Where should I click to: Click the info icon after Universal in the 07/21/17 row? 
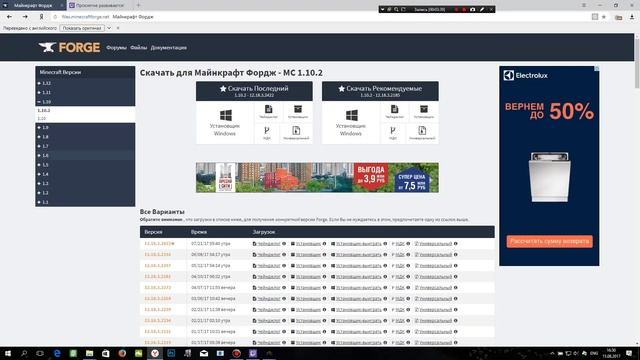(x=456, y=244)
